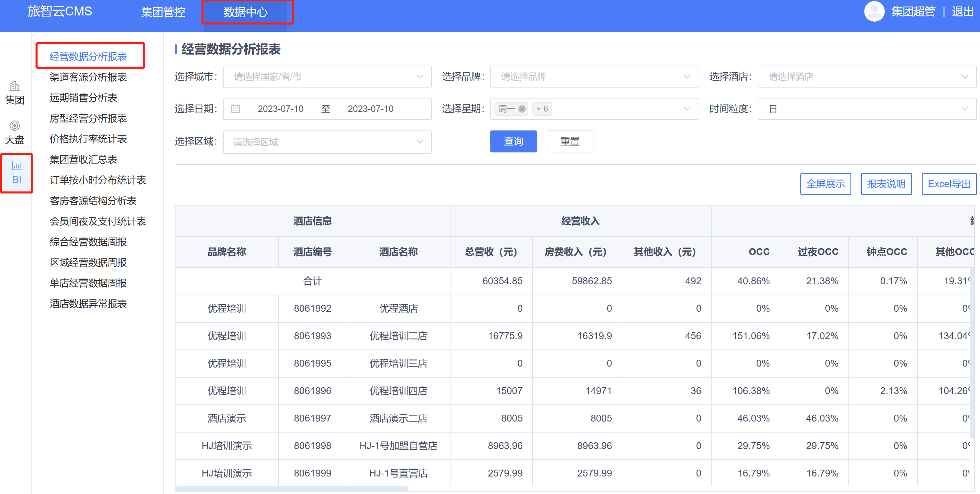Open 远期销售分析表 menu item
980x494 pixels.
point(83,97)
